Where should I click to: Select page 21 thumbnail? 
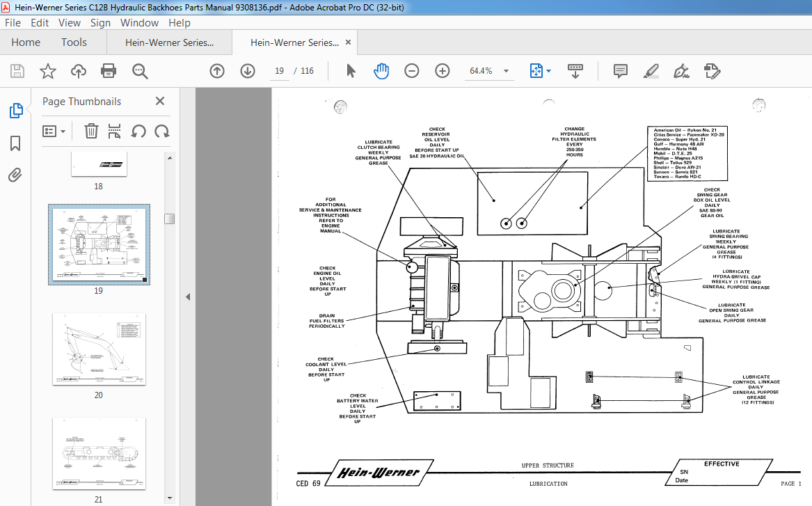[x=99, y=454]
